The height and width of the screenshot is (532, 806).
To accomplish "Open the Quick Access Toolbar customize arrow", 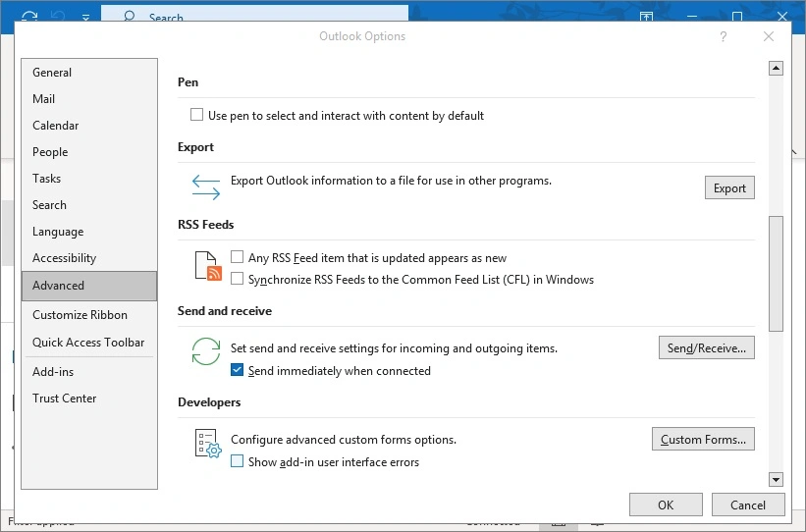I will 85,18.
